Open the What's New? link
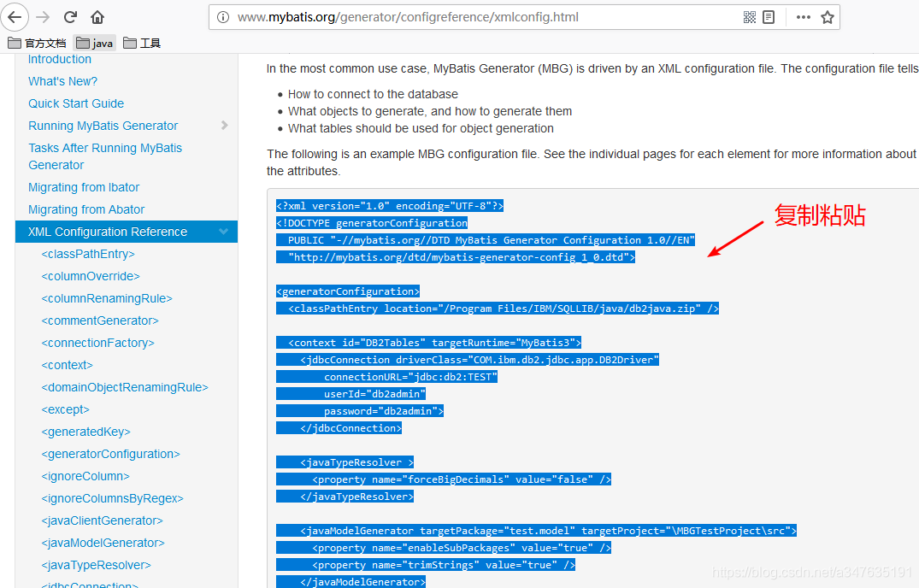 pos(62,81)
